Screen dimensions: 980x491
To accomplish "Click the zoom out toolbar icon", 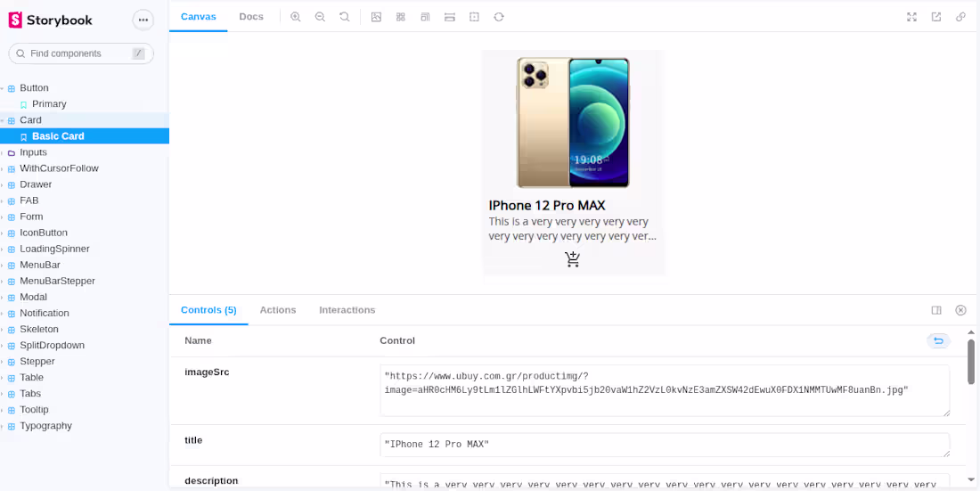I will point(320,17).
